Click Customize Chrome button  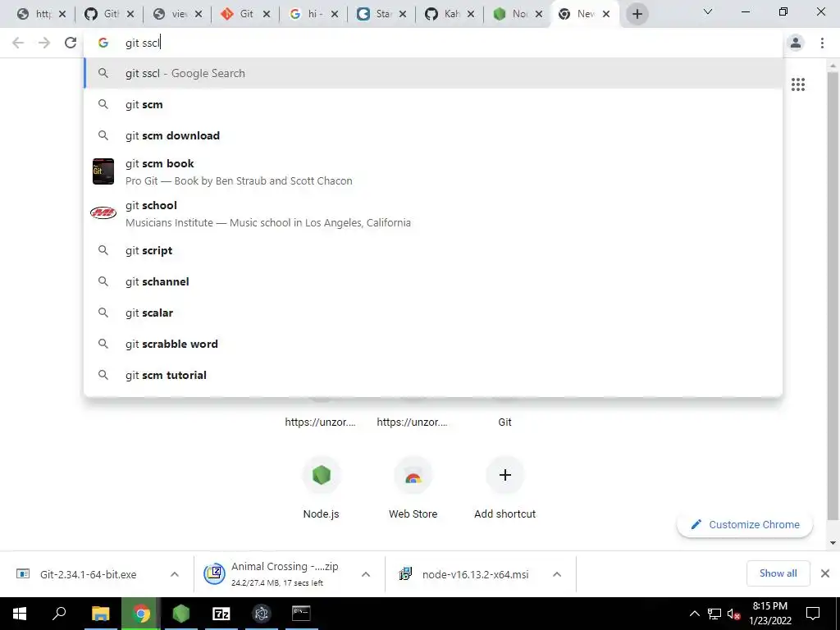[x=745, y=524]
